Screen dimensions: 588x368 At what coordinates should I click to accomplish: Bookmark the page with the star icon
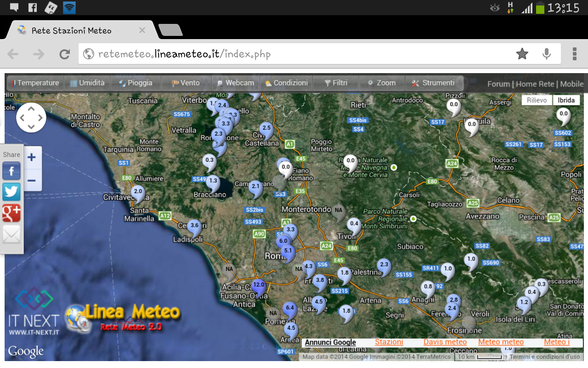522,54
